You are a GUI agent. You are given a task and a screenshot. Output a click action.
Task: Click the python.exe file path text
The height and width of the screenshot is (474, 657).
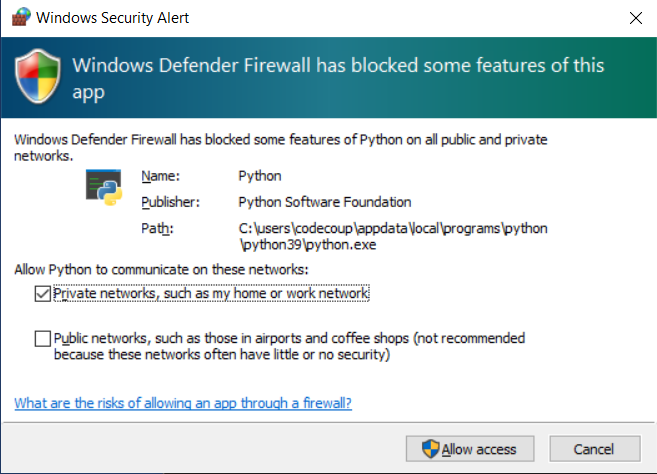point(392,236)
